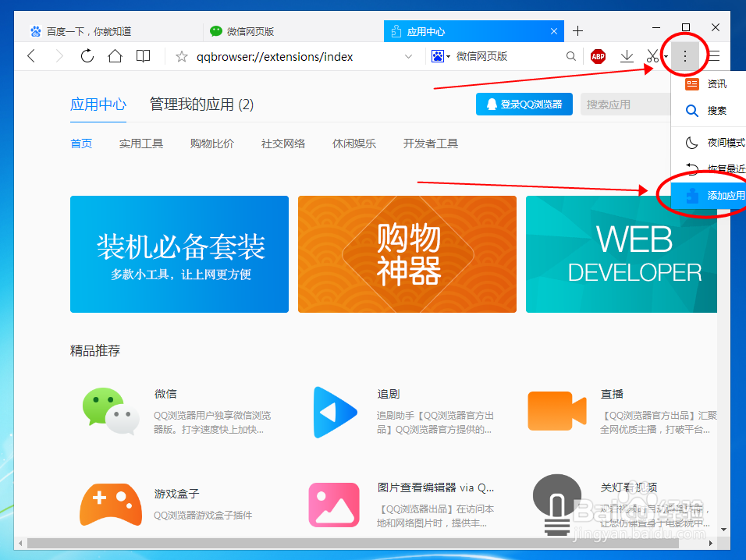Toggle 夜间模式 night mode
The height and width of the screenshot is (560, 746).
click(709, 143)
